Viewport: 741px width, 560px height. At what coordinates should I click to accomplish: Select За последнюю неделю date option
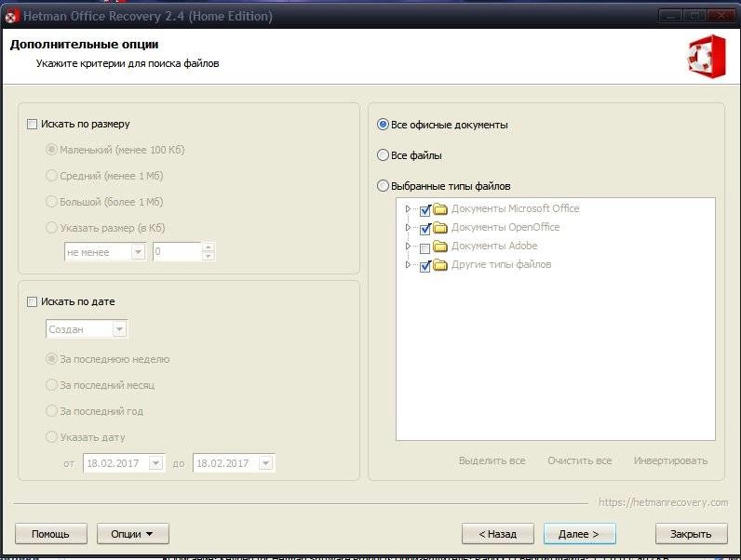51,359
